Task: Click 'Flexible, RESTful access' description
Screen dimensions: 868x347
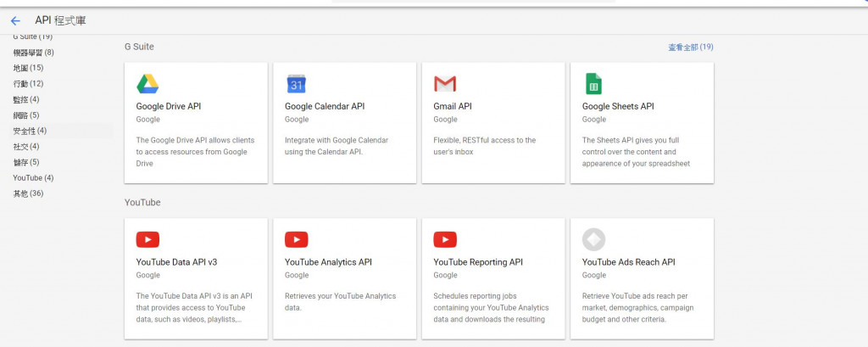Action: coord(484,146)
